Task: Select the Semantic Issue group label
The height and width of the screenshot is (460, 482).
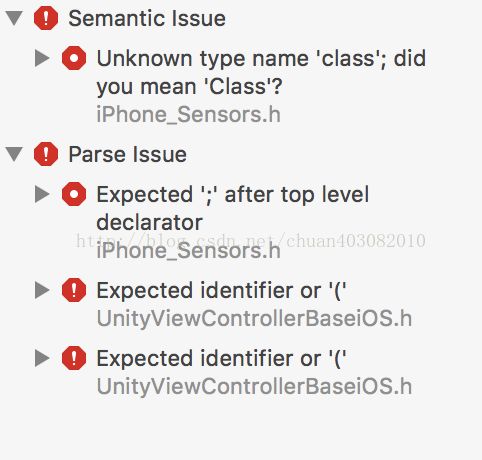Action: [147, 18]
